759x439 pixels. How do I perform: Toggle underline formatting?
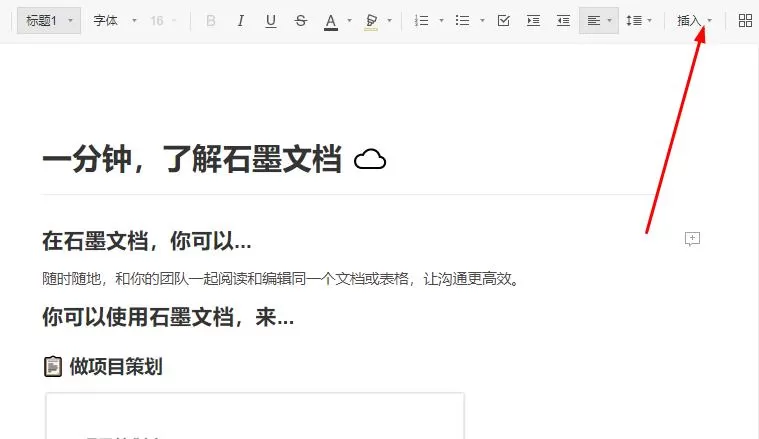pos(271,21)
